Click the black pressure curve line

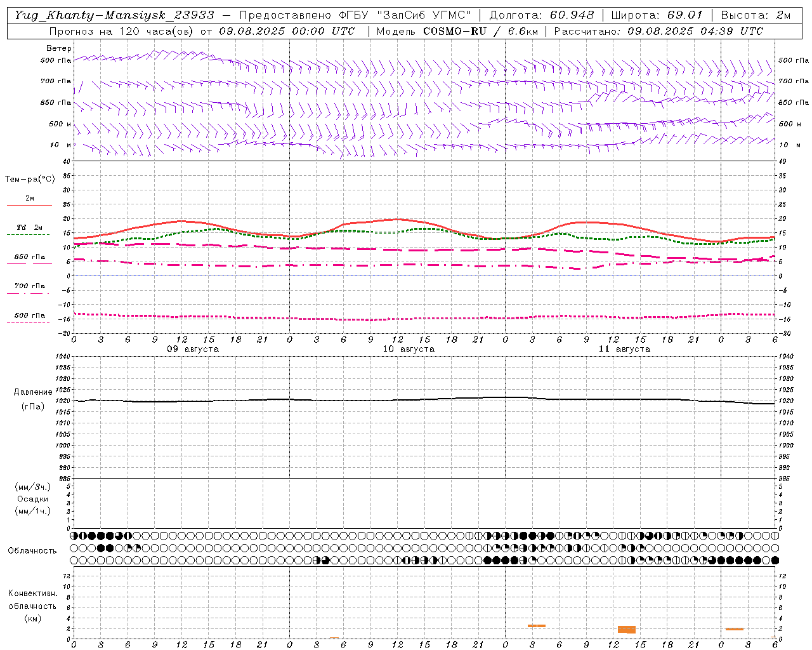[424, 399]
